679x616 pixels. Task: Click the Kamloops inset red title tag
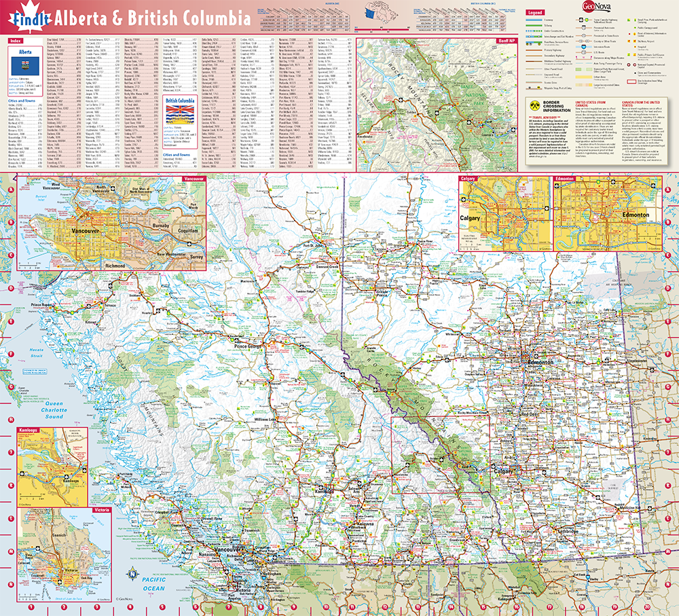[x=28, y=430]
